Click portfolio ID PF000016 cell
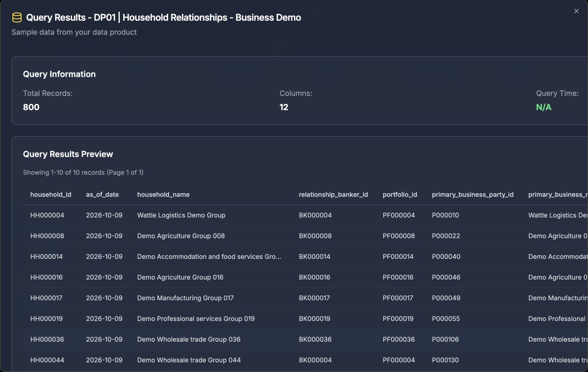Image resolution: width=588 pixels, height=372 pixels. [x=398, y=277]
